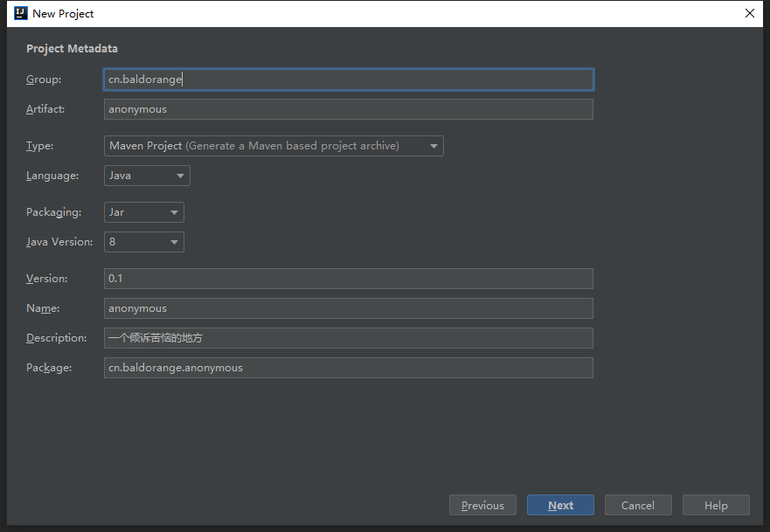The width and height of the screenshot is (770, 532).
Task: Click the Group label
Action: (x=44, y=79)
